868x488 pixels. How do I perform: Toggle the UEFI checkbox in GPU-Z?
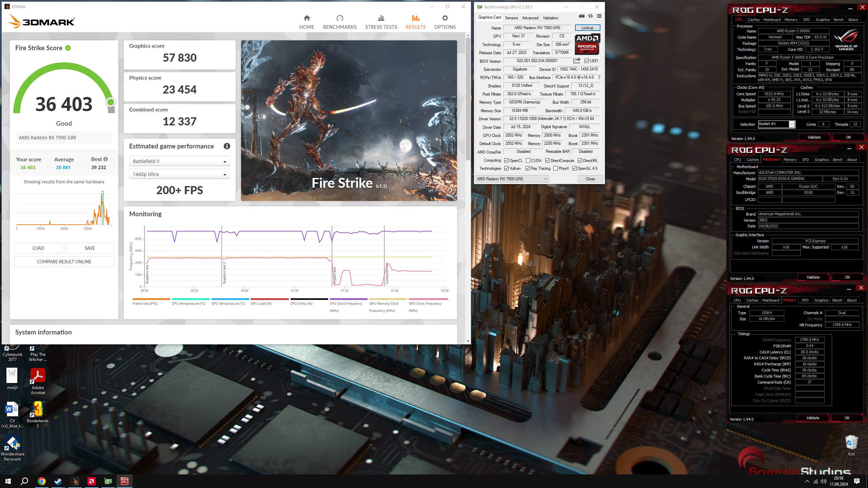point(587,61)
